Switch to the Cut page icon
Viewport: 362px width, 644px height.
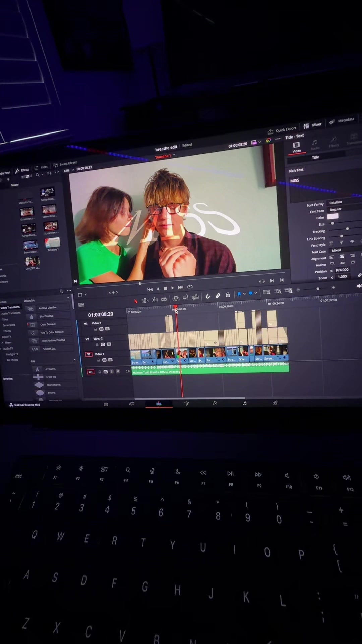tap(132, 404)
